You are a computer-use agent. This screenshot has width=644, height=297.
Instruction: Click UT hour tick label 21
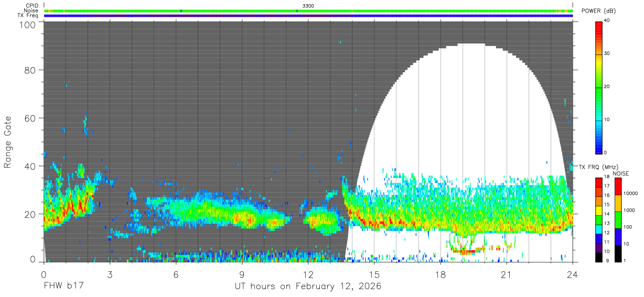click(x=506, y=274)
